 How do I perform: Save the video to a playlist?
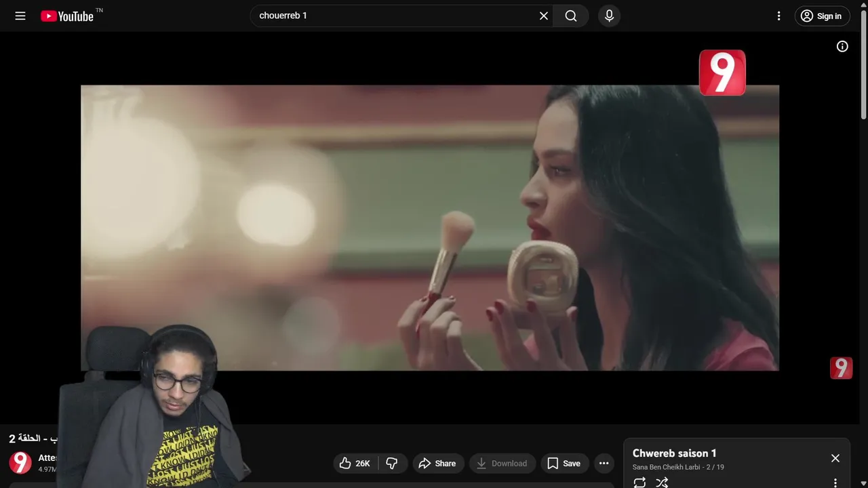(564, 464)
